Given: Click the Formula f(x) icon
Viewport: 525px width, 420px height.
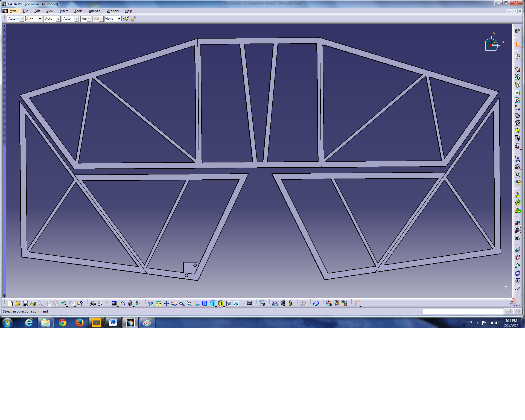Looking at the screenshot, I should 93,304.
